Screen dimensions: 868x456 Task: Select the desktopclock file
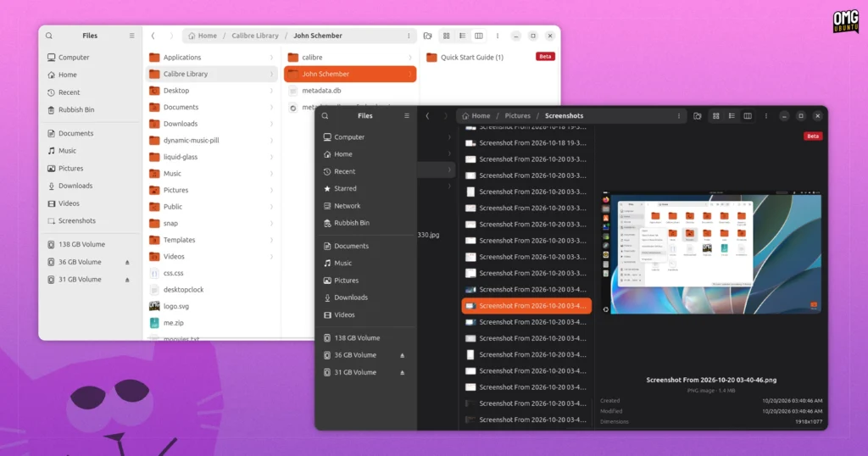click(x=211, y=289)
